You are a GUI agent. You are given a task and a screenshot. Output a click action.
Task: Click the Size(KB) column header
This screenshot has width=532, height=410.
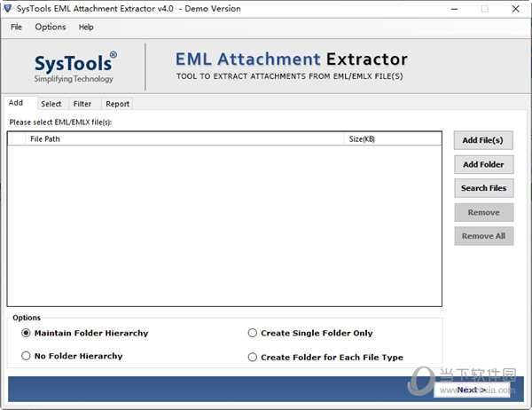tap(393, 139)
